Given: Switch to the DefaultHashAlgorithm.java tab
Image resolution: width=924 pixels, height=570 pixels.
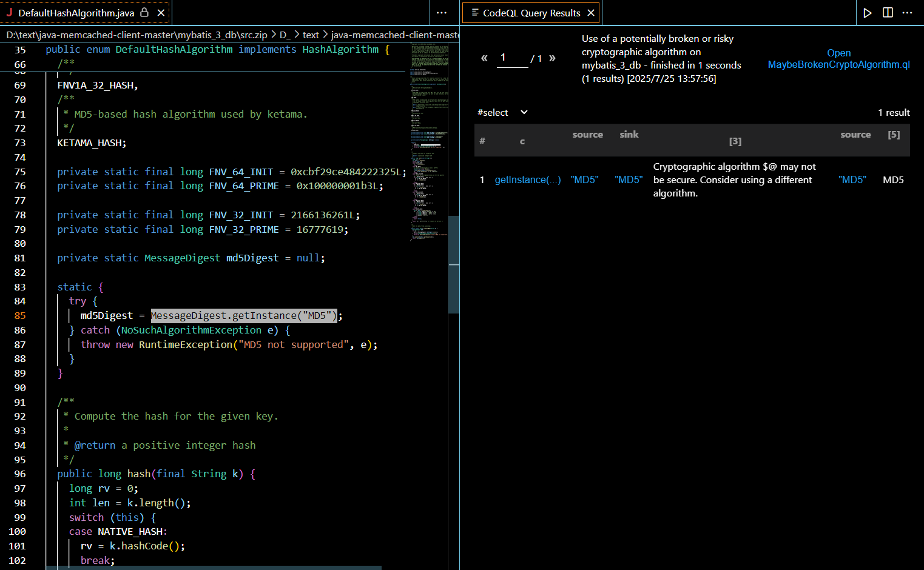Looking at the screenshot, I should pos(76,13).
